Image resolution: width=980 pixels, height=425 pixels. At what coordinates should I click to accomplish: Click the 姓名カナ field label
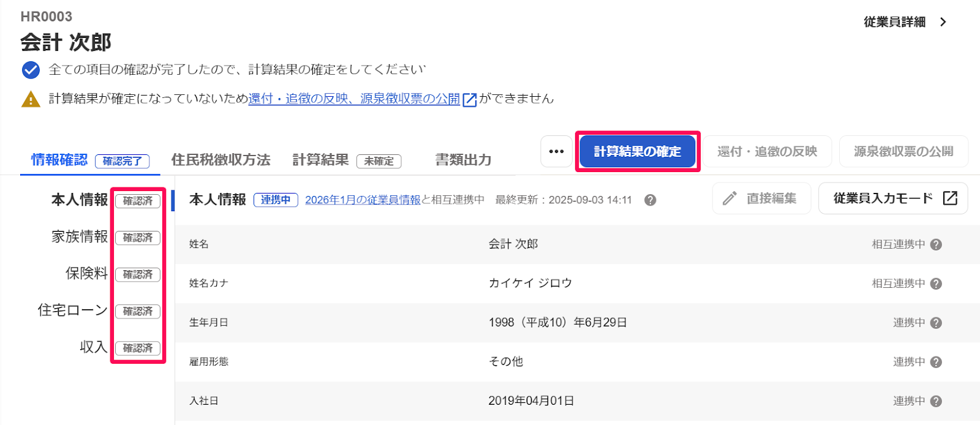209,283
